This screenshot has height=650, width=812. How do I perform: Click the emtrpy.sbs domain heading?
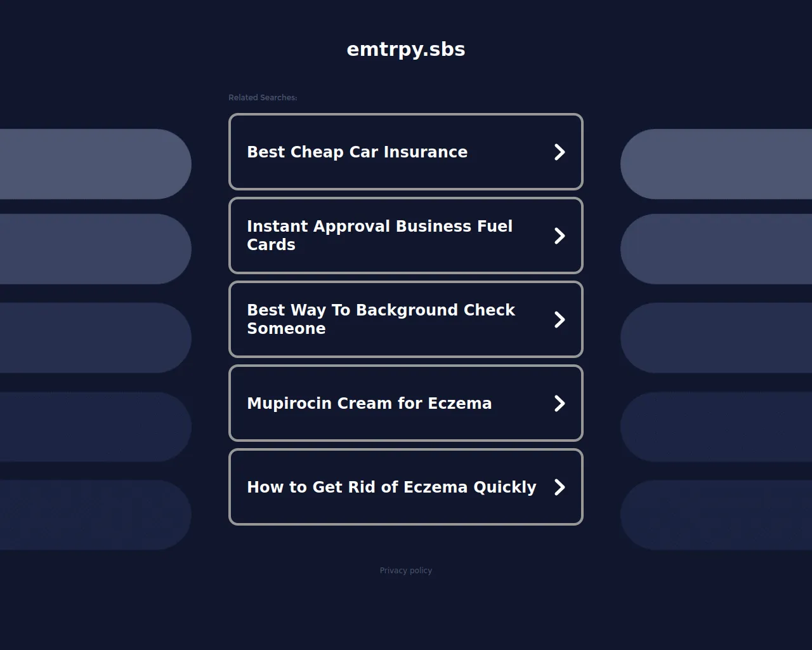pyautogui.click(x=406, y=50)
